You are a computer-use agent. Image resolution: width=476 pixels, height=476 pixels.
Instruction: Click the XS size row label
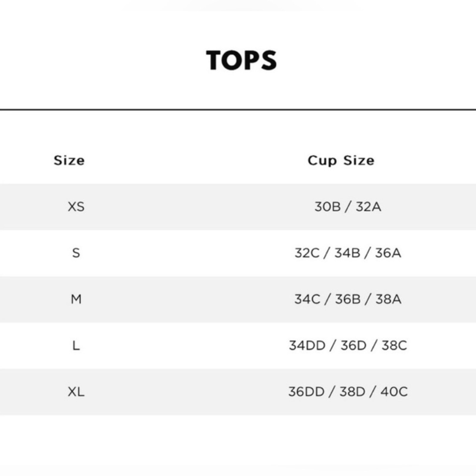coord(76,207)
